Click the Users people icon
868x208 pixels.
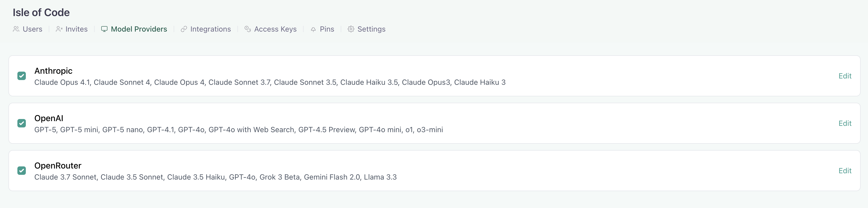coord(16,29)
